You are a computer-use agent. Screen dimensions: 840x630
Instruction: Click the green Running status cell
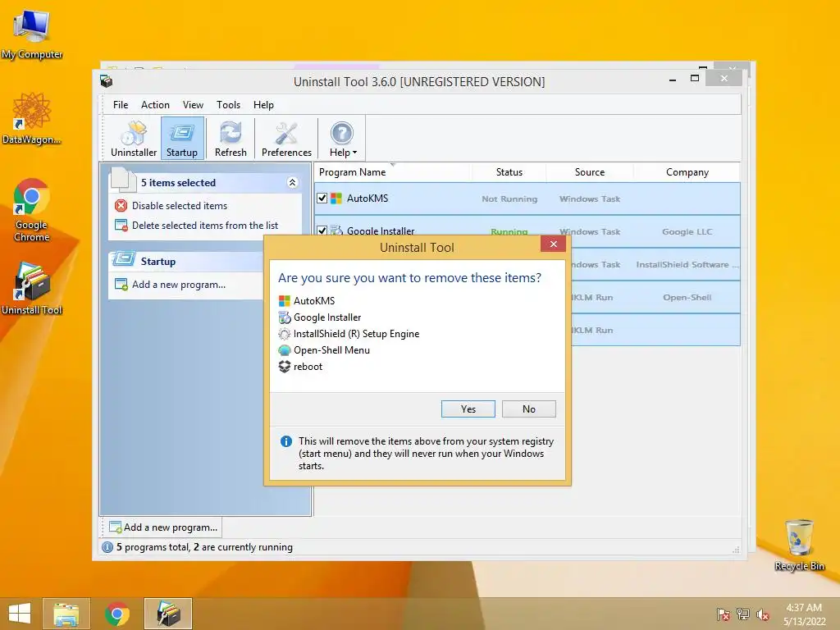[x=509, y=232]
